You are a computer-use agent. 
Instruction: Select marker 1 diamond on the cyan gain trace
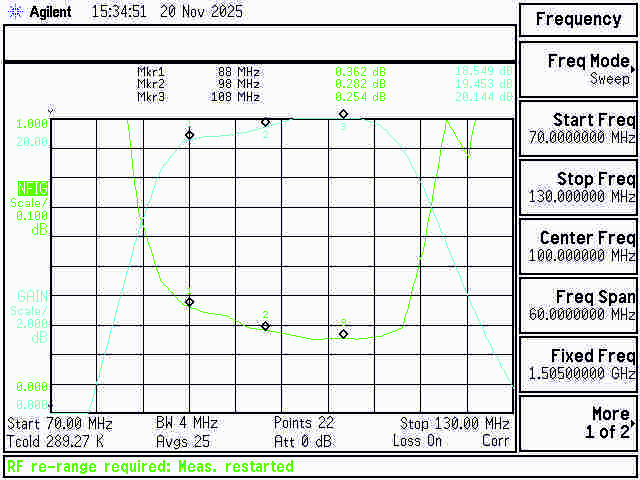(189, 135)
